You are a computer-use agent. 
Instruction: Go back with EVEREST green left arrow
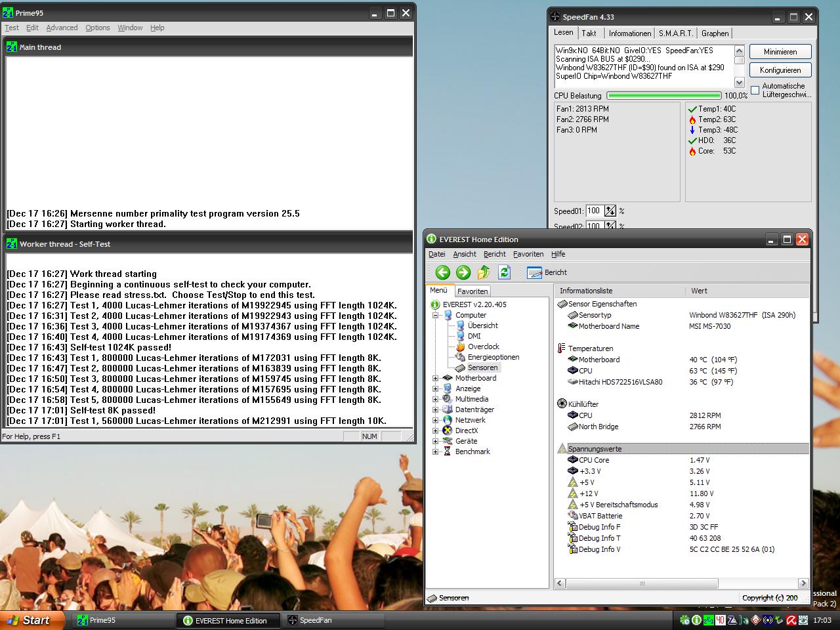tap(442, 272)
